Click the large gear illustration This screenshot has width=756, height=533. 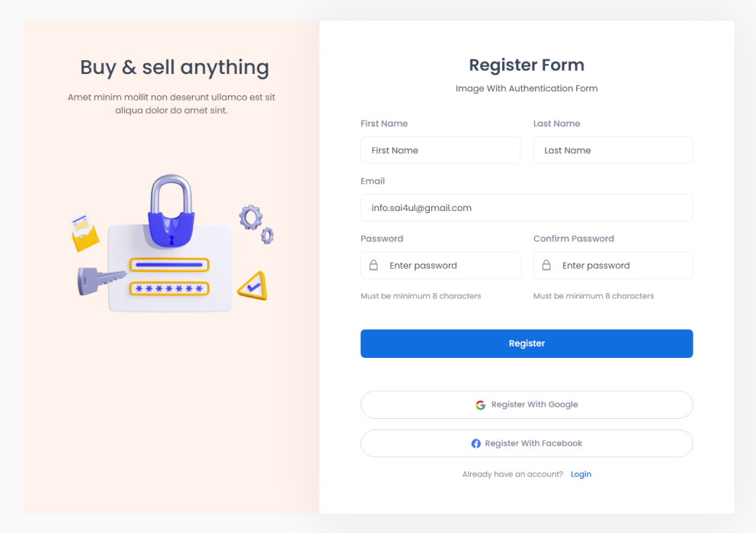coord(250,217)
